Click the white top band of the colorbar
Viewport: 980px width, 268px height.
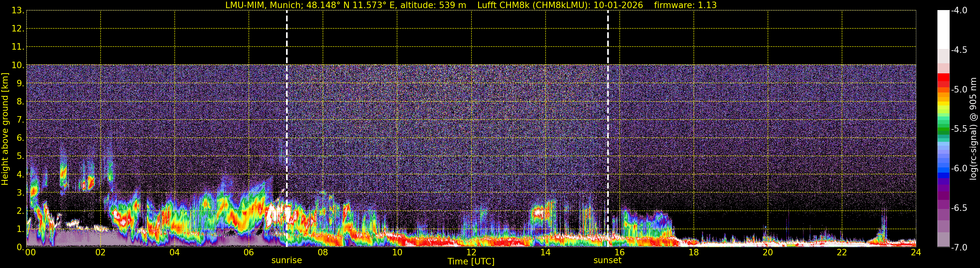click(944, 30)
